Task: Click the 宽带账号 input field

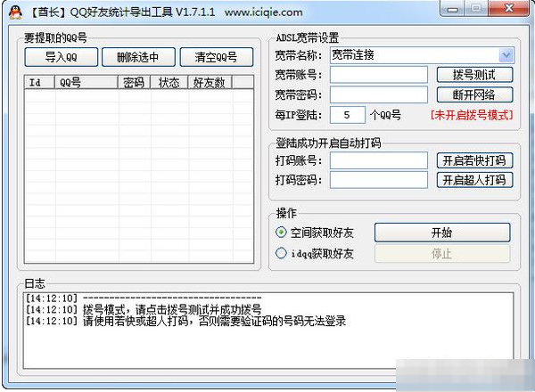Action: 378,75
